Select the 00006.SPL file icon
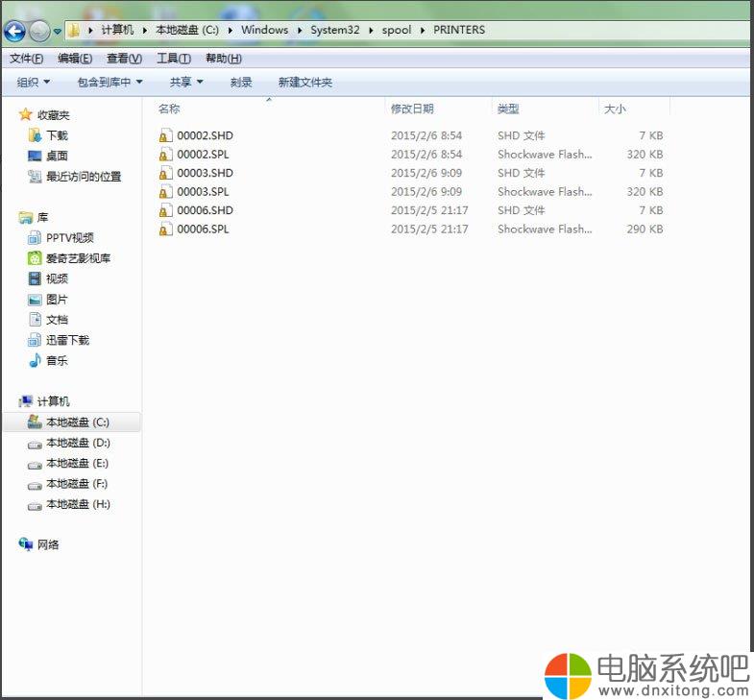The width and height of the screenshot is (754, 700). coord(165,229)
